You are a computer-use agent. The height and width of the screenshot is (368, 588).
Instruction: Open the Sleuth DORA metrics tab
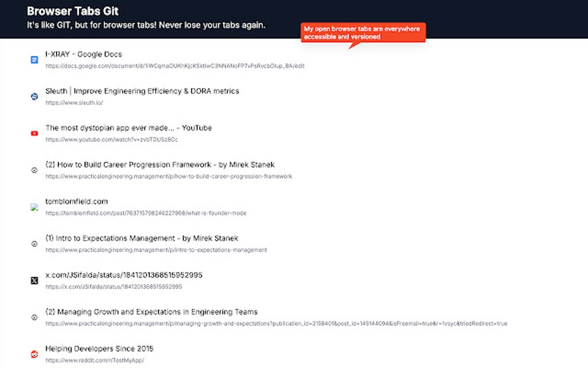pyautogui.click(x=141, y=91)
